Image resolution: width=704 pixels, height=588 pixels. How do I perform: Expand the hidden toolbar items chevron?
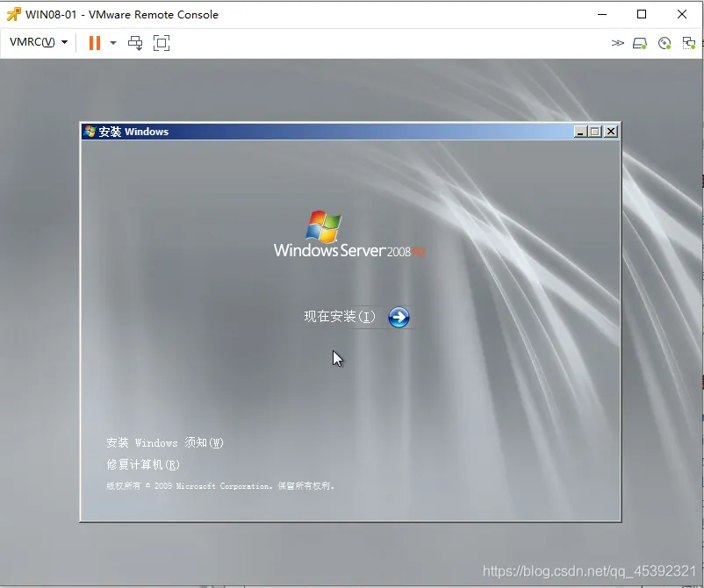click(618, 43)
